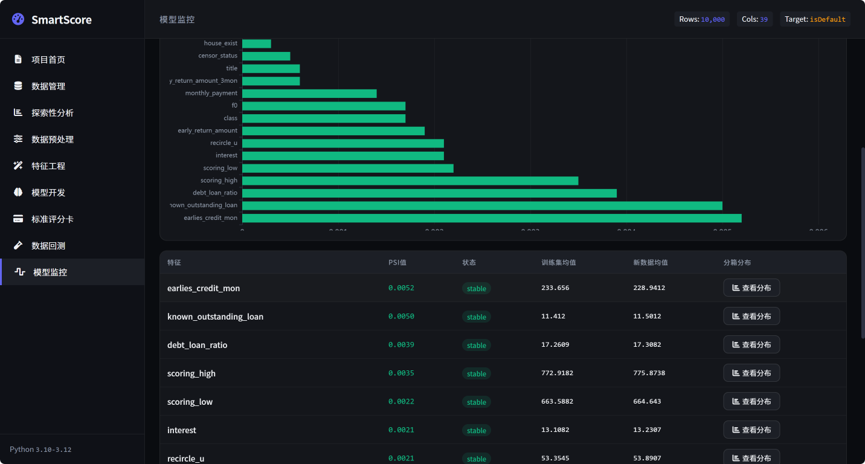Click PSI value 0.0050

pyautogui.click(x=401, y=316)
